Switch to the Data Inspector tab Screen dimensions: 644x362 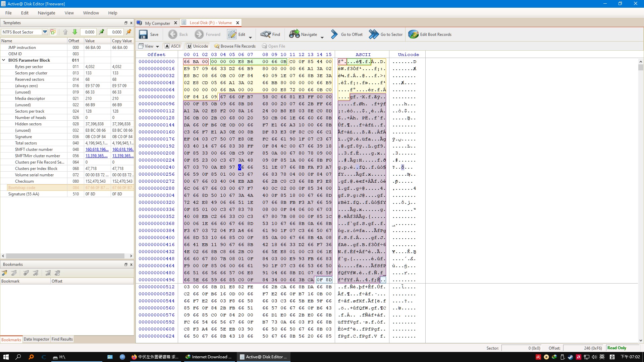click(36, 339)
